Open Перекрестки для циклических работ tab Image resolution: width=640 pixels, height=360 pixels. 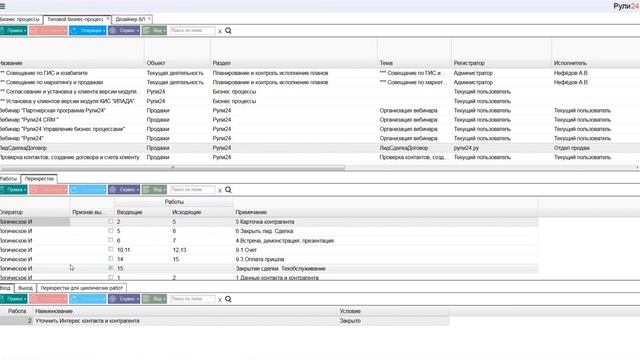pos(82,288)
